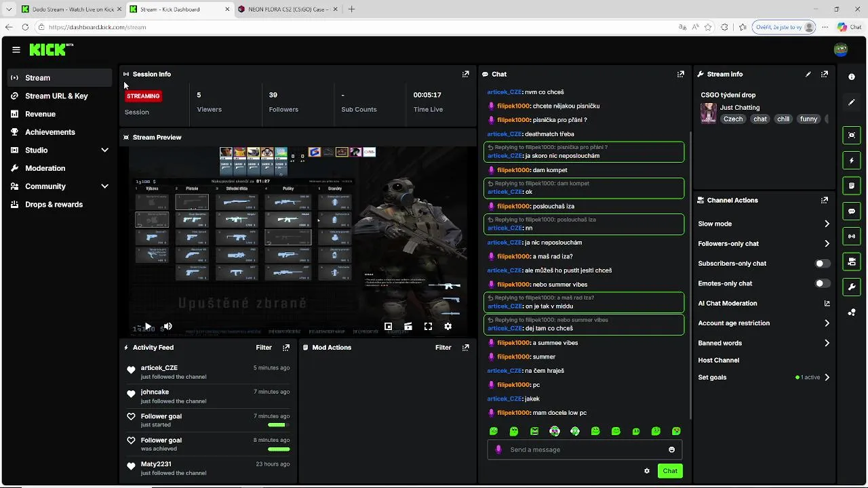
Task: Open a new browser tab
Action: point(351,9)
